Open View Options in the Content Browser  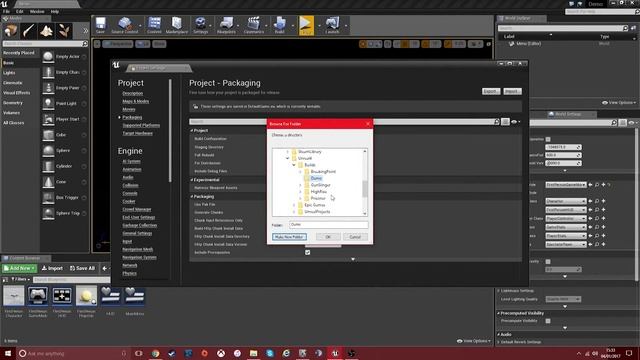click(x=473, y=341)
